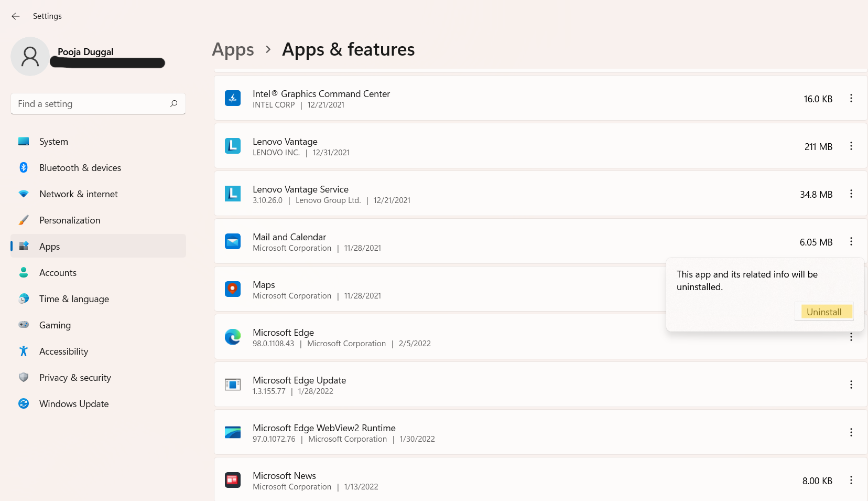Open more options for Lenovo Vantage Service
The width and height of the screenshot is (868, 501).
coord(851,194)
